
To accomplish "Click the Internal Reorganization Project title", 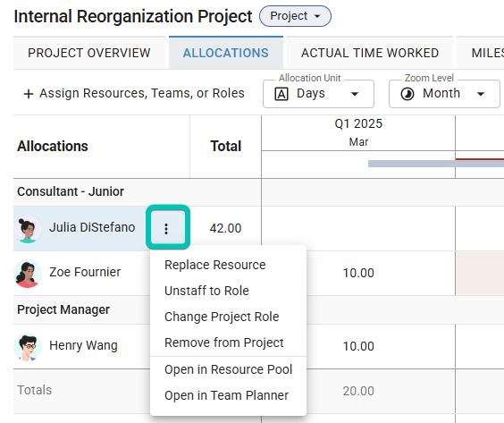I will 133,16.
